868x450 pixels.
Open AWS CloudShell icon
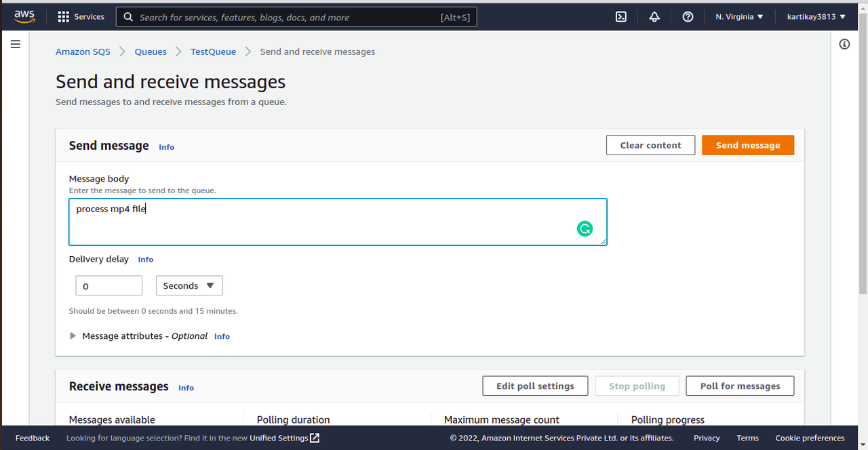coord(620,17)
